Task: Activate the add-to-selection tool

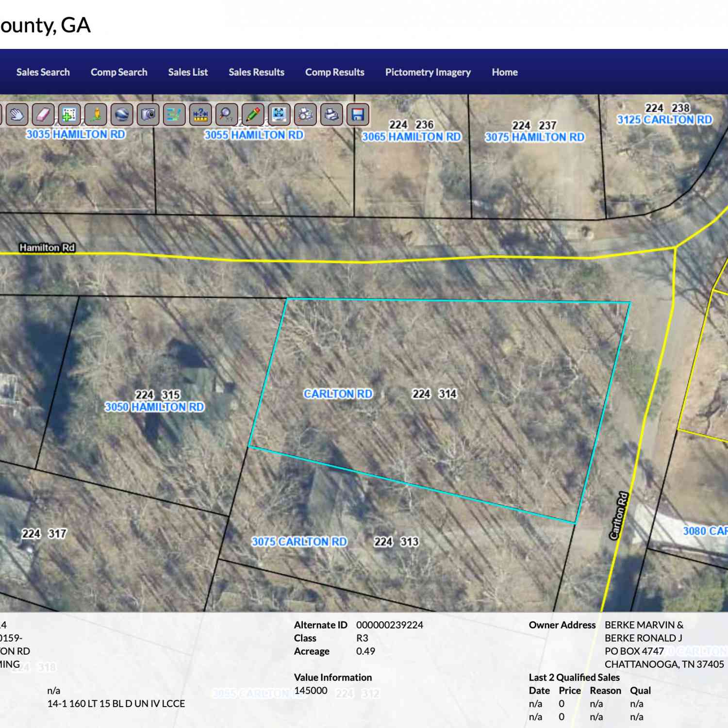Action: 69,115
